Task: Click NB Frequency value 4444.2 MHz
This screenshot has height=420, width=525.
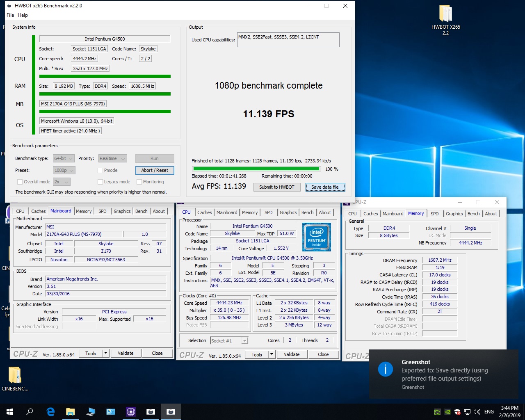Action: coord(470,243)
